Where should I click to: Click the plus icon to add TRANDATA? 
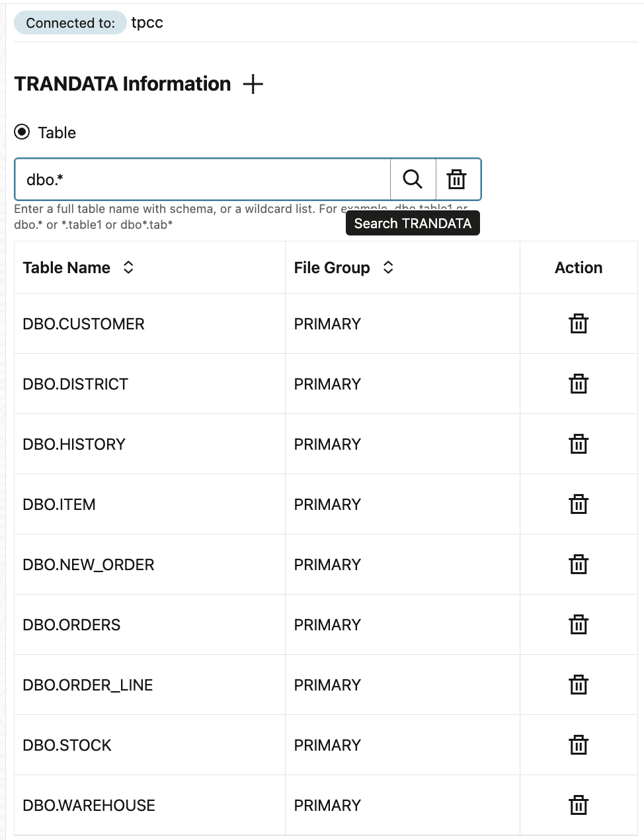253,85
